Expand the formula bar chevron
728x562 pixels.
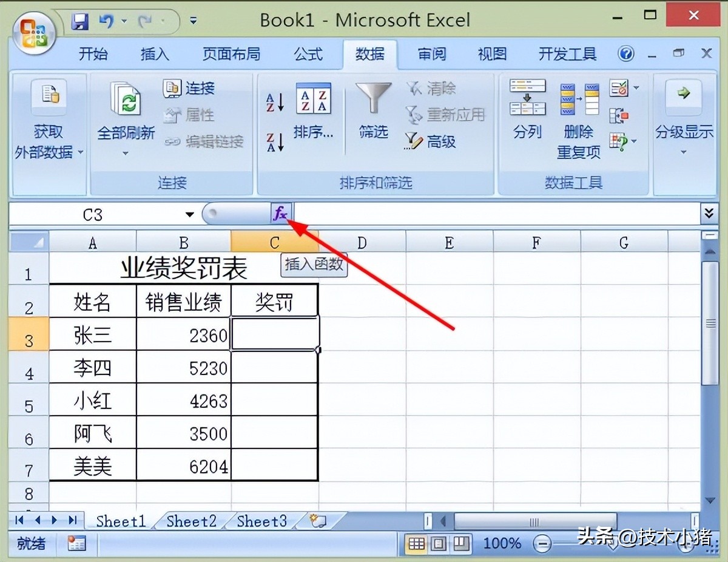point(709,214)
